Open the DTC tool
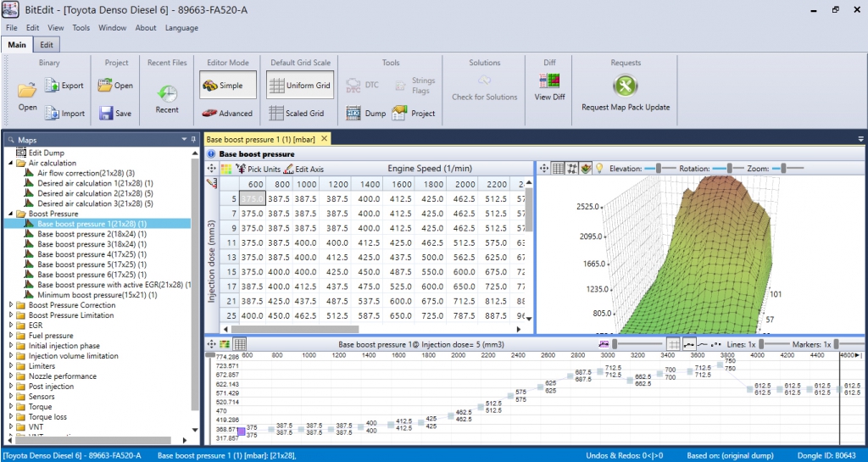 click(x=362, y=86)
